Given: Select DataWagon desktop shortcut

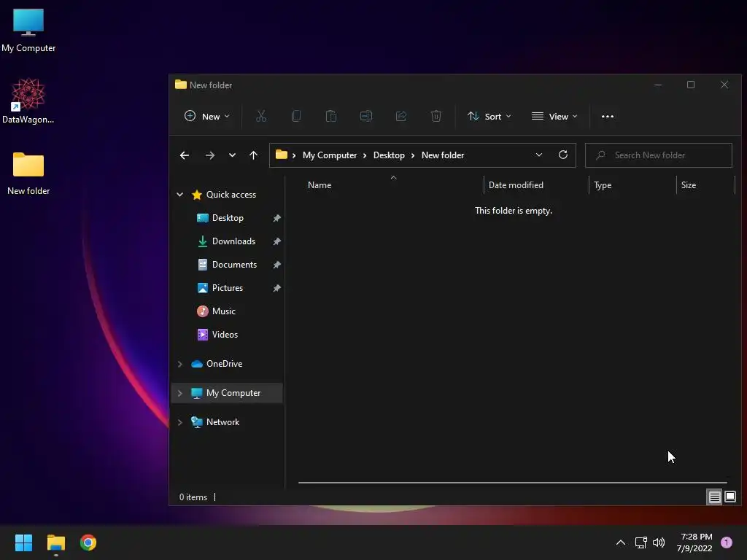Looking at the screenshot, I should point(28,101).
